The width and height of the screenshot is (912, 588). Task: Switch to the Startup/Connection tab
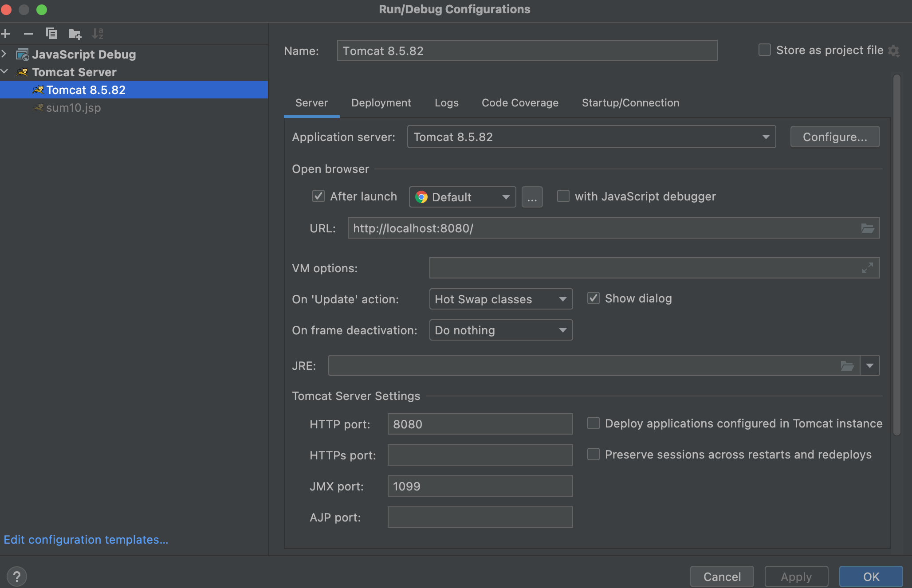pyautogui.click(x=630, y=103)
